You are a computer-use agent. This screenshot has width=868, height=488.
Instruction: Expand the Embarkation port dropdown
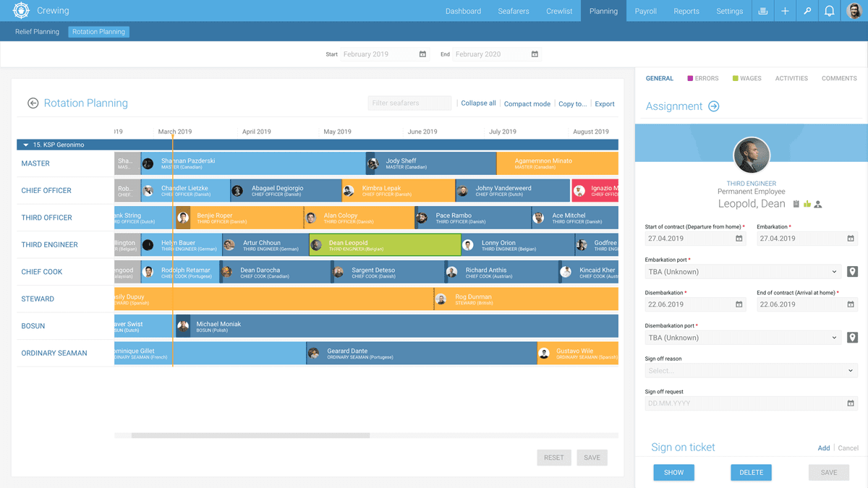[x=741, y=272]
